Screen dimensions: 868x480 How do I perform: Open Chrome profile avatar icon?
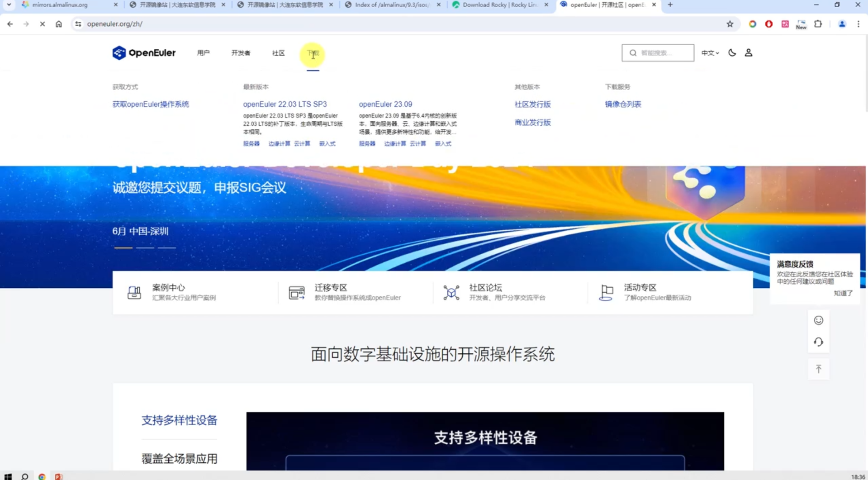842,24
